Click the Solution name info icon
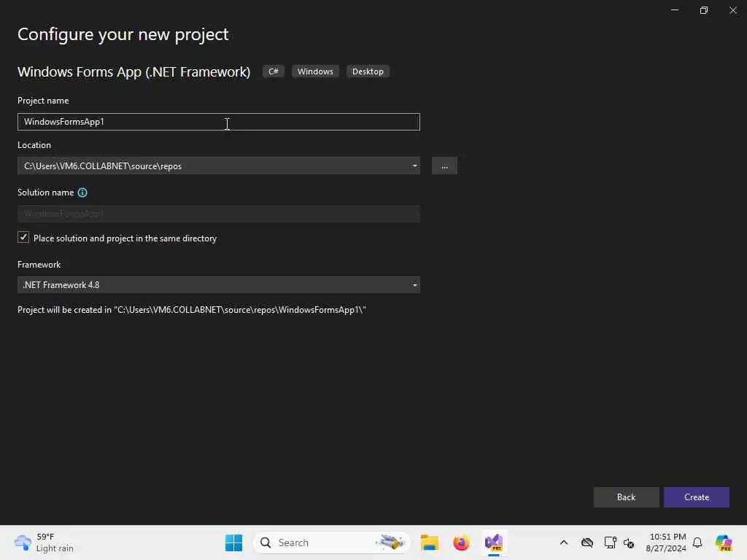Viewport: 747px width, 560px height. click(x=82, y=192)
